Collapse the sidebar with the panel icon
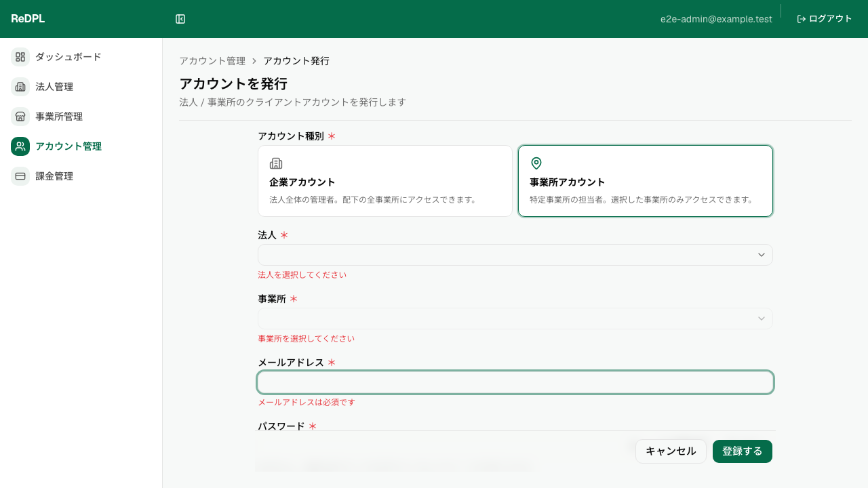Screen dimensions: 868x488 click(x=180, y=19)
